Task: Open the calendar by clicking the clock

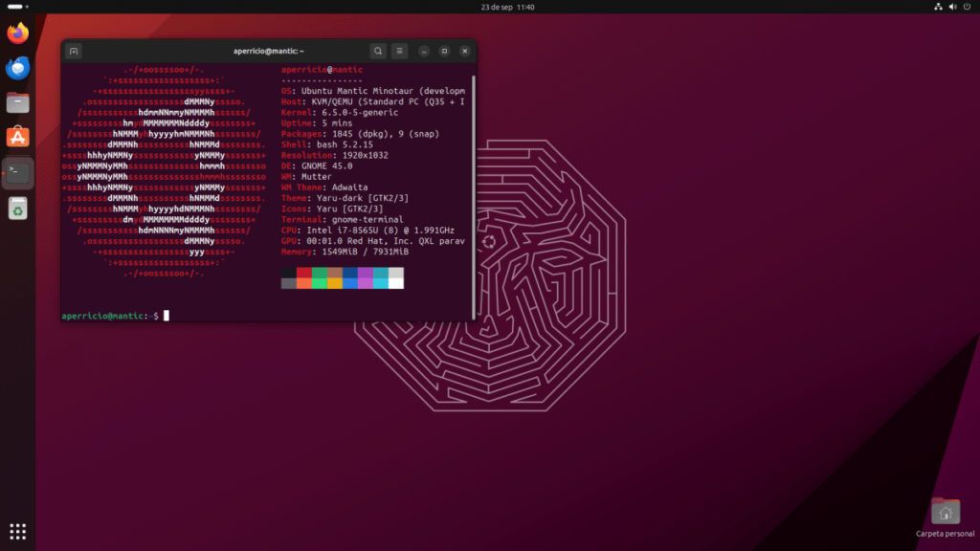Action: 506,7
